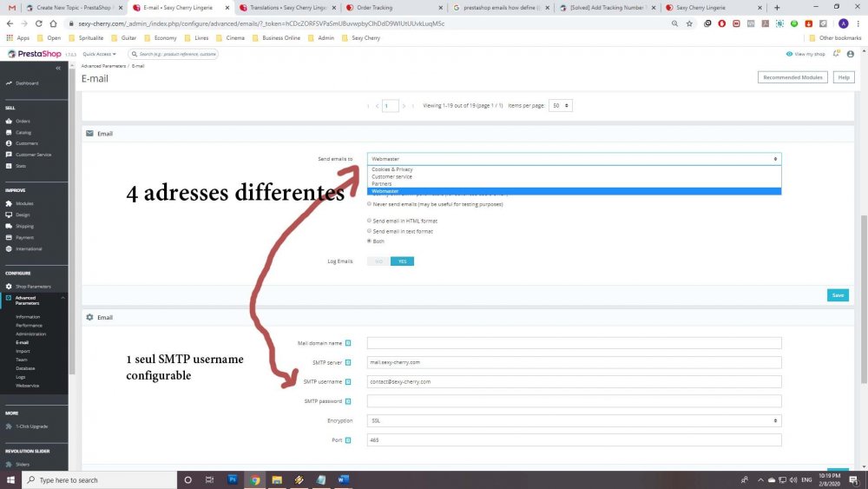The image size is (868, 489).
Task: Click help icon beside SMTP password
Action: tap(348, 401)
